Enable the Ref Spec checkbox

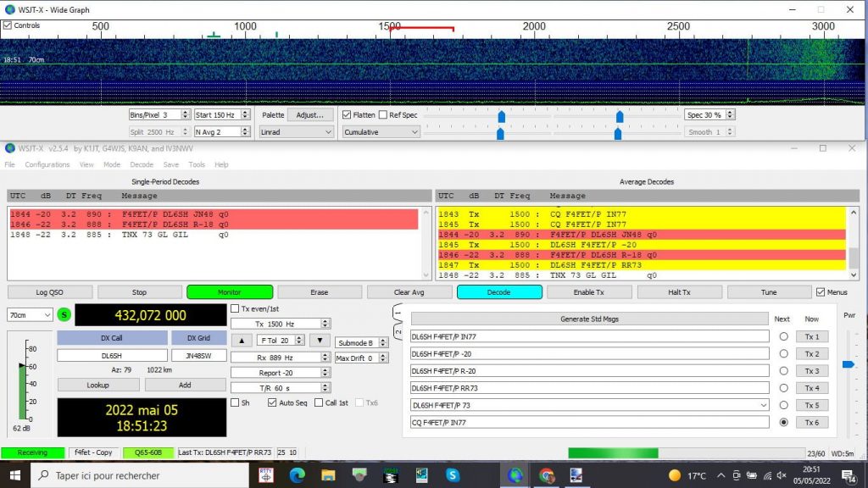[x=383, y=115]
